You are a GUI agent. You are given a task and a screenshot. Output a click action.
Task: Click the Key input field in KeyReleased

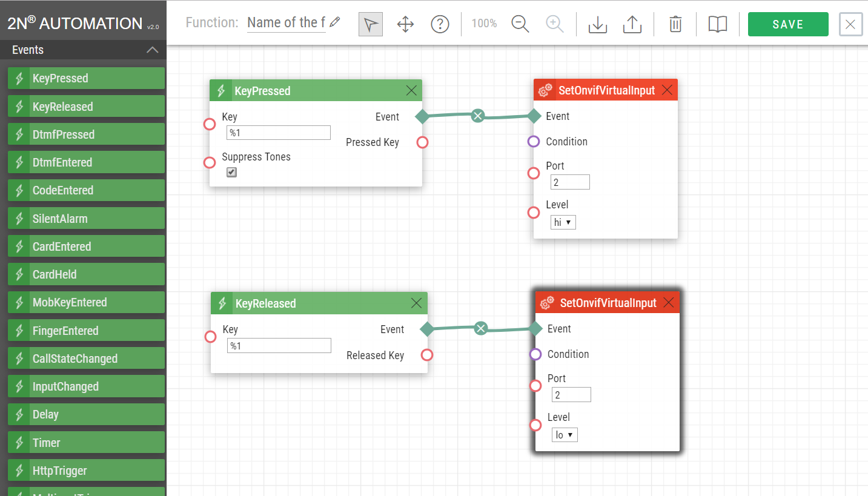point(279,346)
